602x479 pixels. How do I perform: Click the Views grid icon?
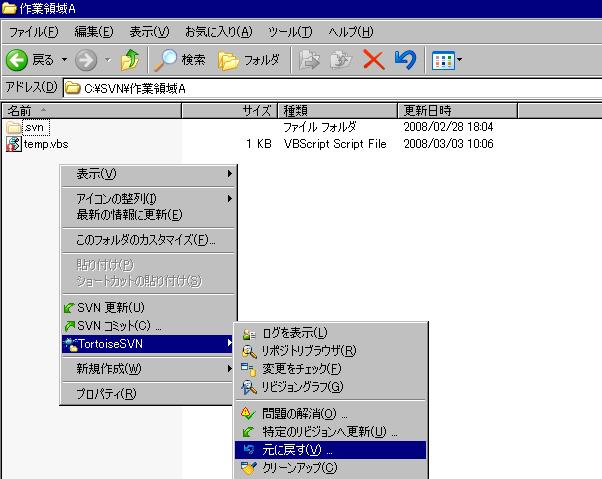click(443, 60)
